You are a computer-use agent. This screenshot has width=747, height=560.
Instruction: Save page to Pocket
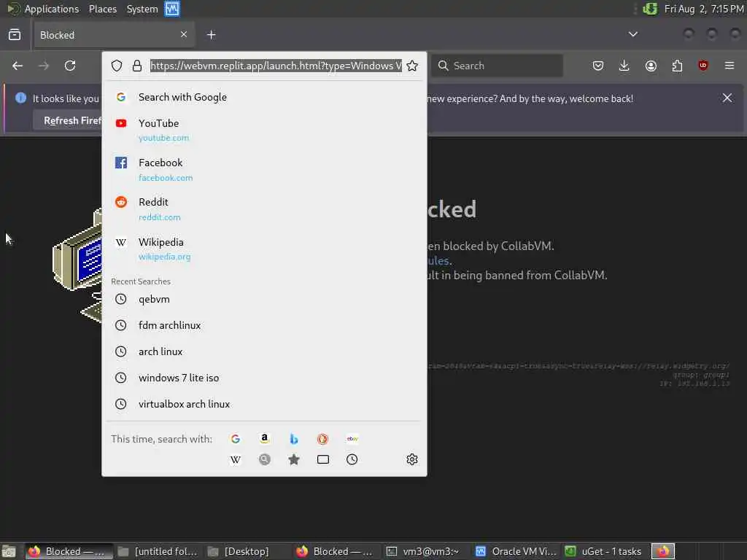[598, 66]
